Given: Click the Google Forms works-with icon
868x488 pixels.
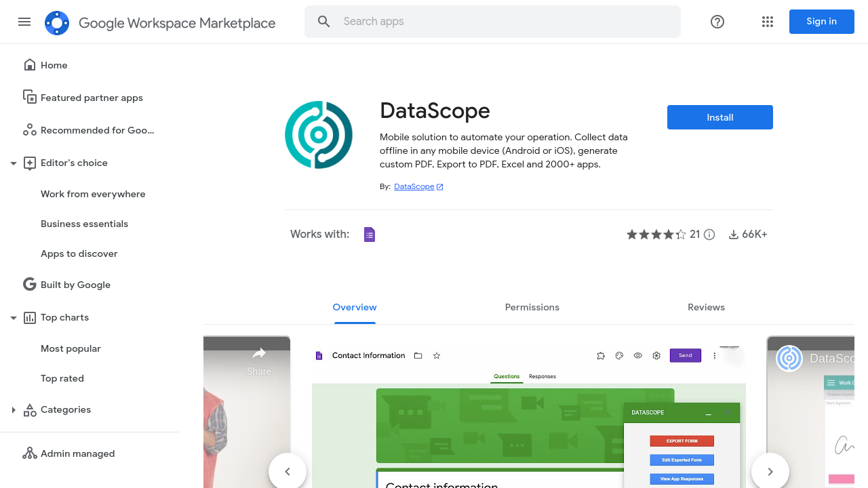Looking at the screenshot, I should 370,235.
